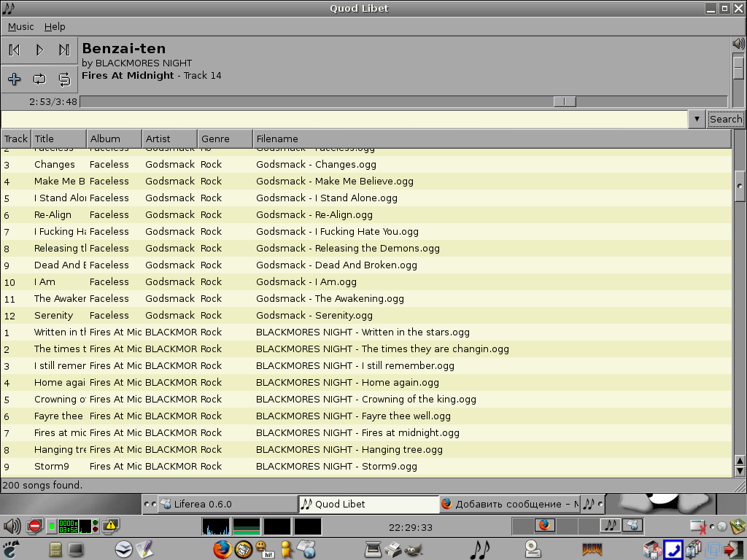Image resolution: width=747 pixels, height=560 pixels.
Task: Seek using the song position slider handle
Action: 565,101
